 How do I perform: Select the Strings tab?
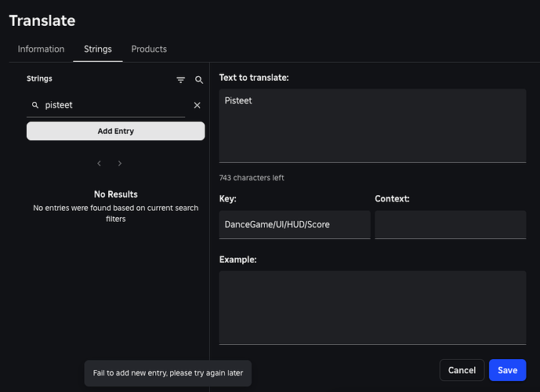98,49
